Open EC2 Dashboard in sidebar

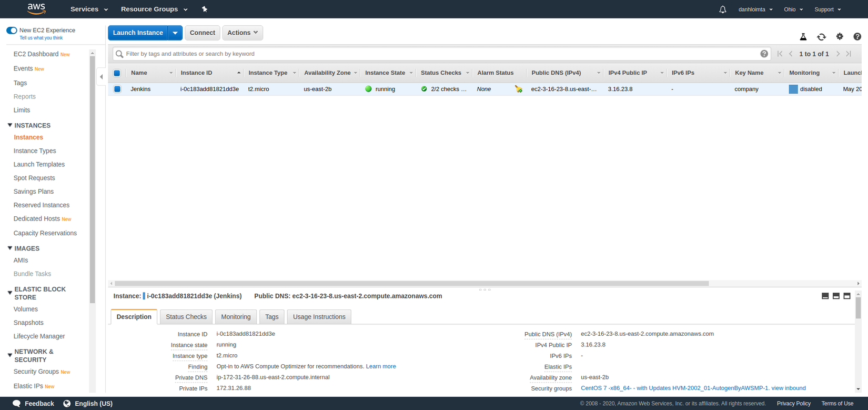[36, 54]
